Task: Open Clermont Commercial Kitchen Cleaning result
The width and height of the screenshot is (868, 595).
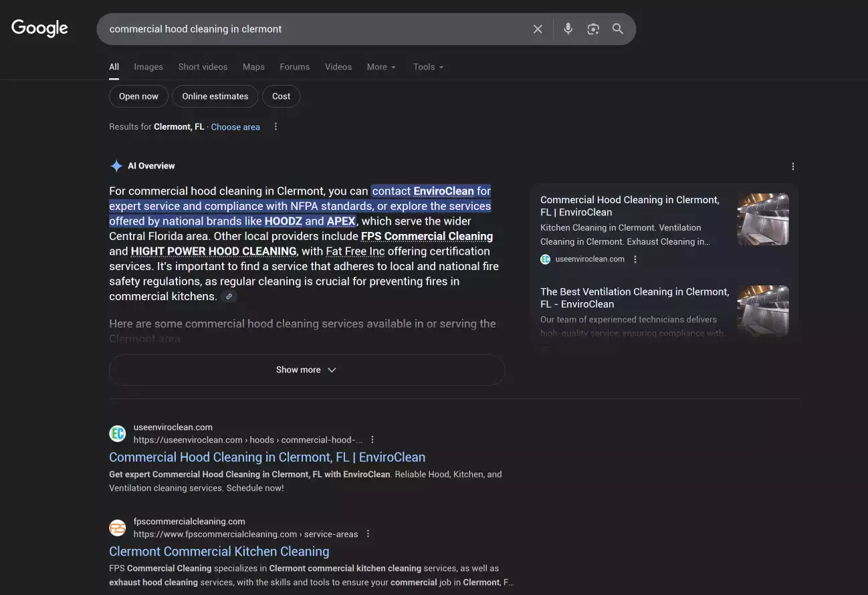Action: 219,552
